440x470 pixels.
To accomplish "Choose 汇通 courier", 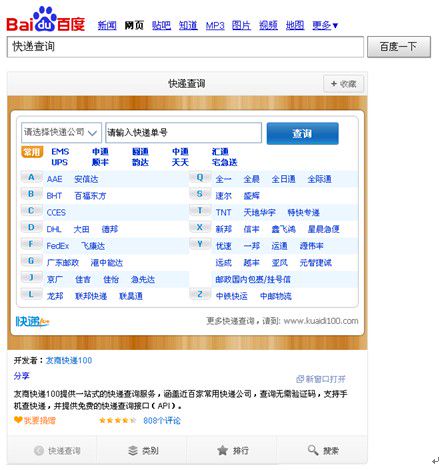I will coord(220,152).
